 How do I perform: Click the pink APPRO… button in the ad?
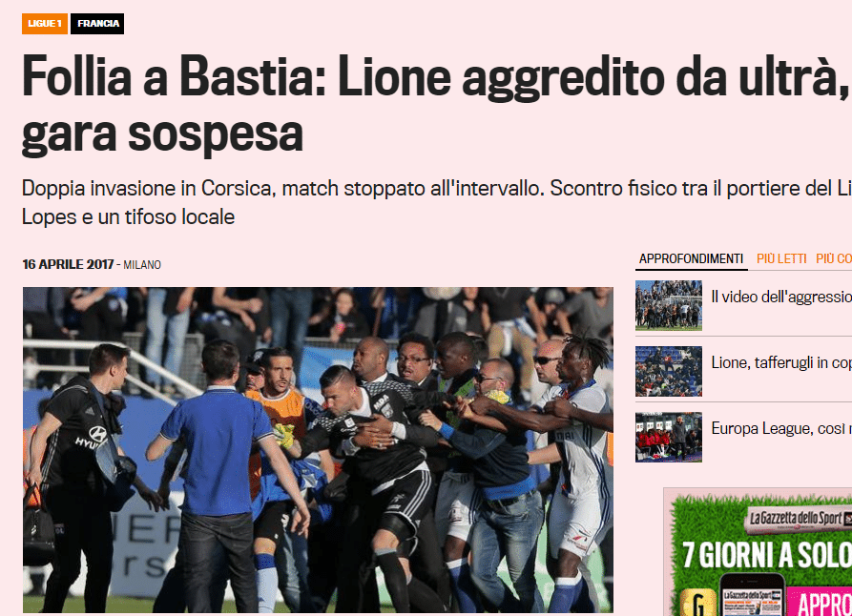coord(820,603)
